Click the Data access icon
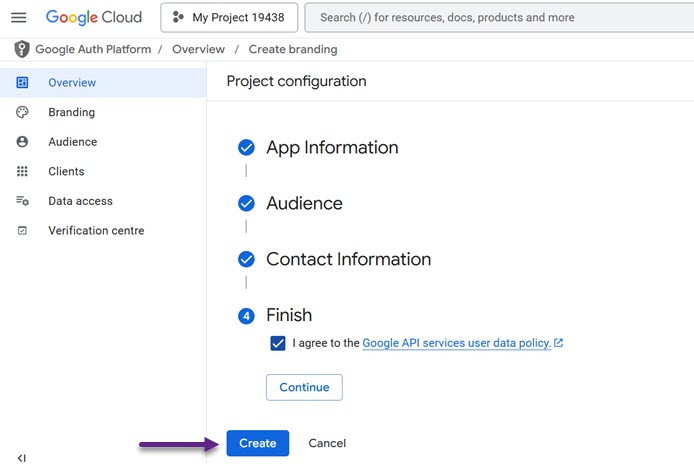This screenshot has height=464, width=694. pos(22,201)
